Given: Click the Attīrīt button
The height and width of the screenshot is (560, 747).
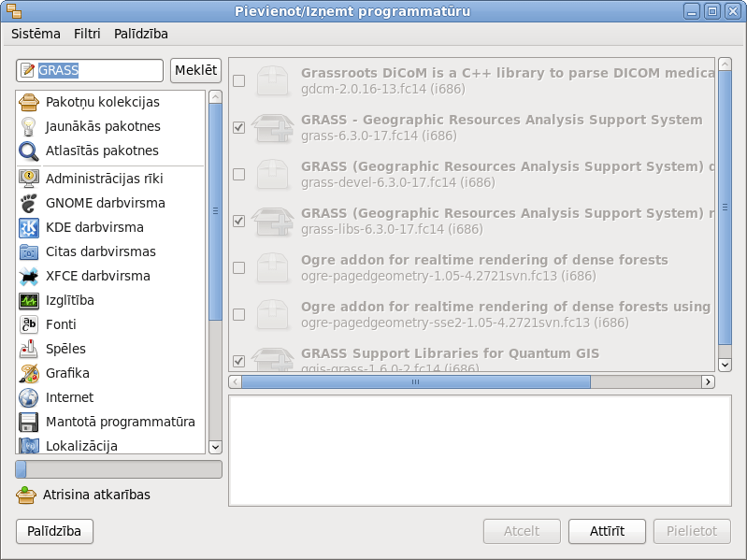Looking at the screenshot, I should (x=607, y=531).
